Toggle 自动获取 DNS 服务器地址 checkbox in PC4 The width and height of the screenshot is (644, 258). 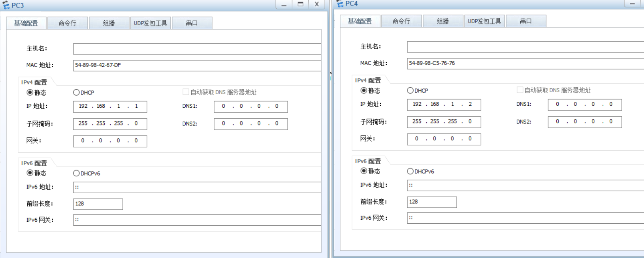[x=520, y=90]
